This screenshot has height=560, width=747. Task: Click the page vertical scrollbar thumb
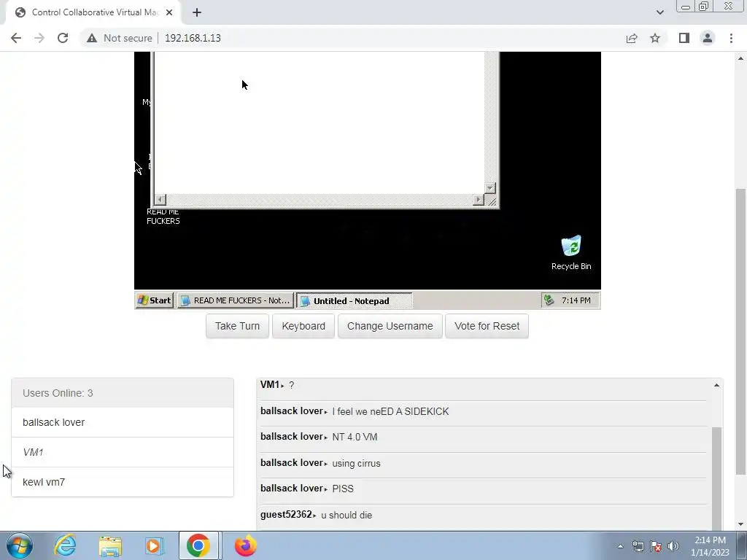click(x=740, y=332)
